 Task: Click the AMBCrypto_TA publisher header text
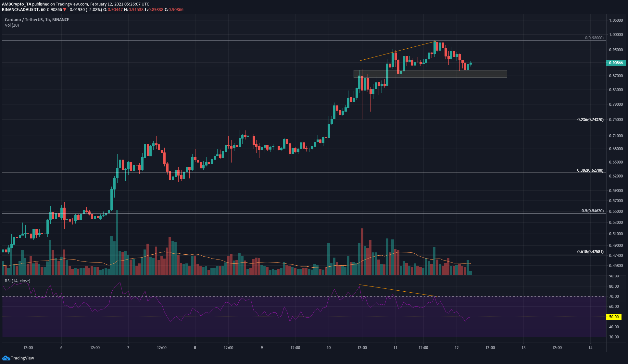pyautogui.click(x=17, y=4)
